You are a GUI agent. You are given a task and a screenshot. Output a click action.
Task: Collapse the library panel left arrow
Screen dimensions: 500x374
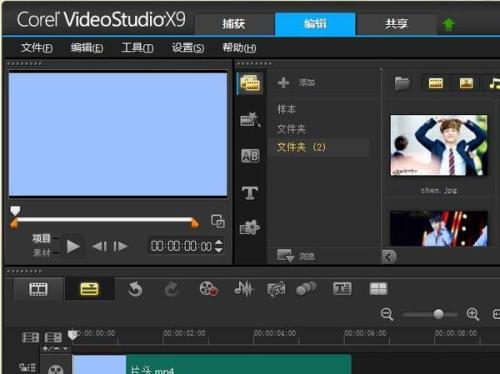click(389, 257)
